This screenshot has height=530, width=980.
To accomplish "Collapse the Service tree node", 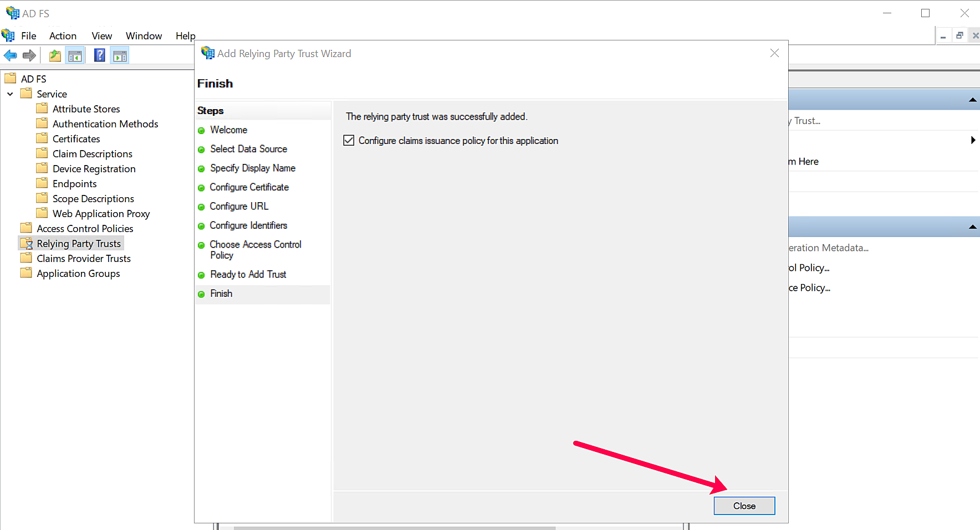I will (x=10, y=94).
